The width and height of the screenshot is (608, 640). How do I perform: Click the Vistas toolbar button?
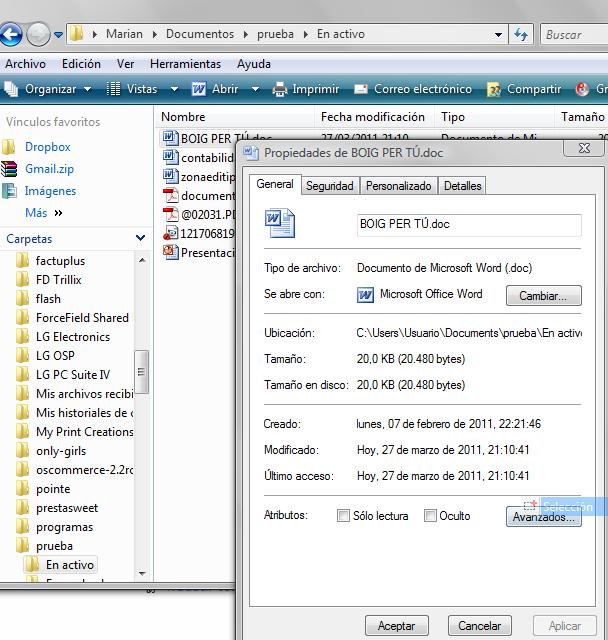pyautogui.click(x=132, y=89)
